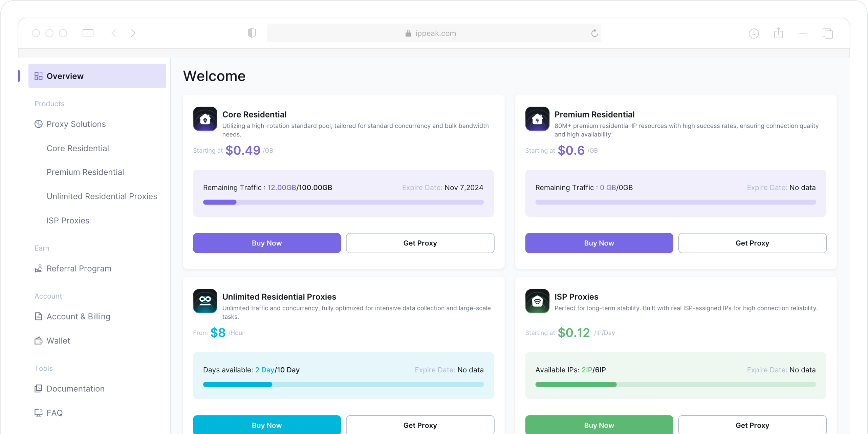868x434 pixels.
Task: Select Core Residential in sidebar
Action: click(x=78, y=148)
